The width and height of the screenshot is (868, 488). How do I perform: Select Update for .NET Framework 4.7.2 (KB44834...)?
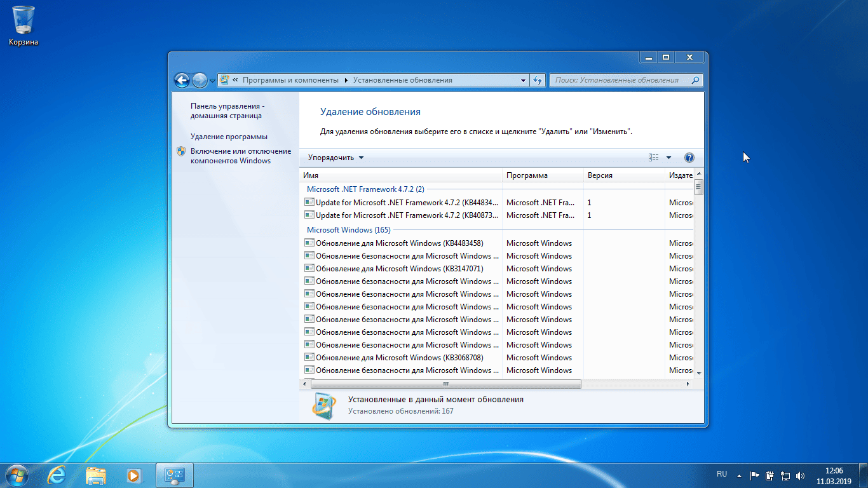[x=407, y=202]
